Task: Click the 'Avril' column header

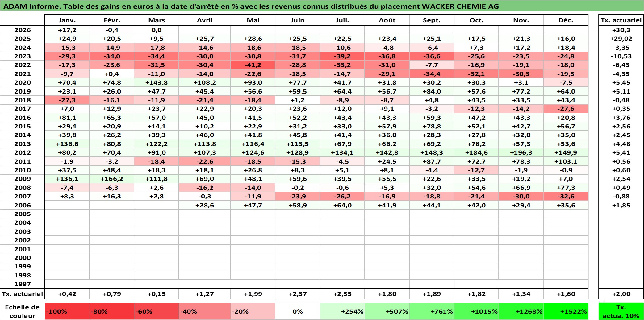Action: pos(205,20)
